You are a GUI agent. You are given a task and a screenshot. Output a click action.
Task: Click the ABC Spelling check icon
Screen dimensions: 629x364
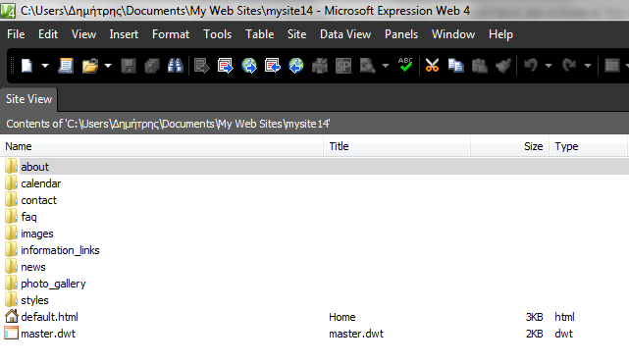(405, 65)
